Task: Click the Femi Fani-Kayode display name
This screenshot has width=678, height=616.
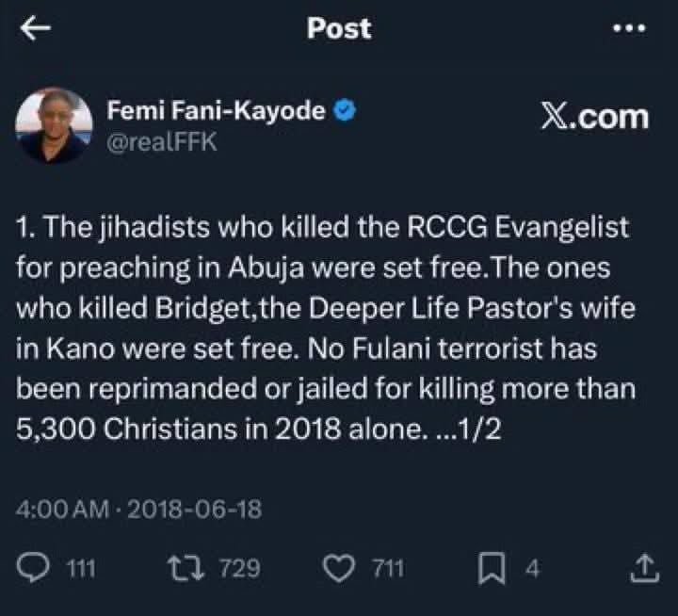Action: (x=217, y=111)
